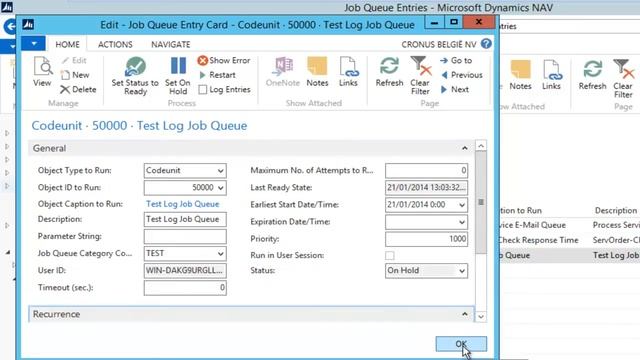The image size is (640, 360).
Task: Open the Object Type to Run dropdown
Action: pyautogui.click(x=220, y=171)
